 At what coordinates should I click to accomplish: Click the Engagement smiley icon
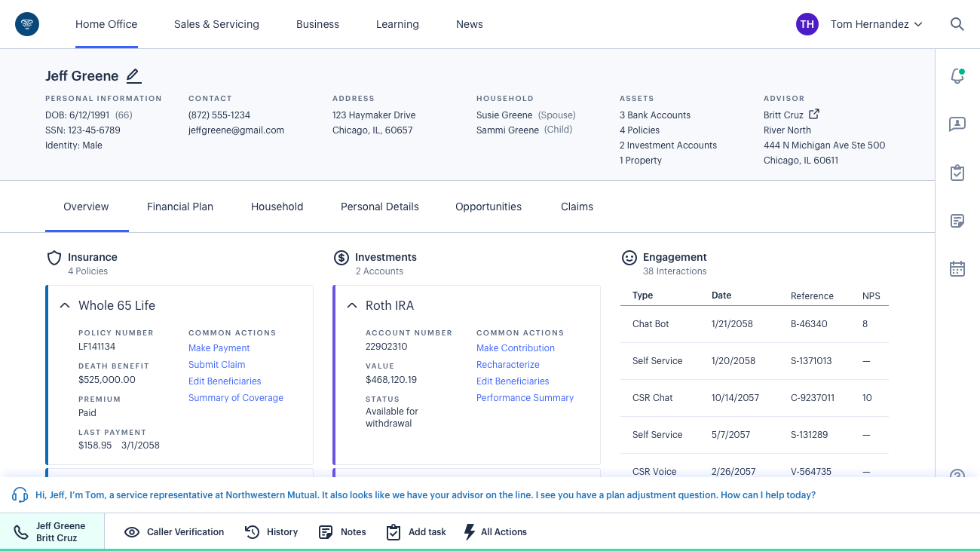pos(629,258)
